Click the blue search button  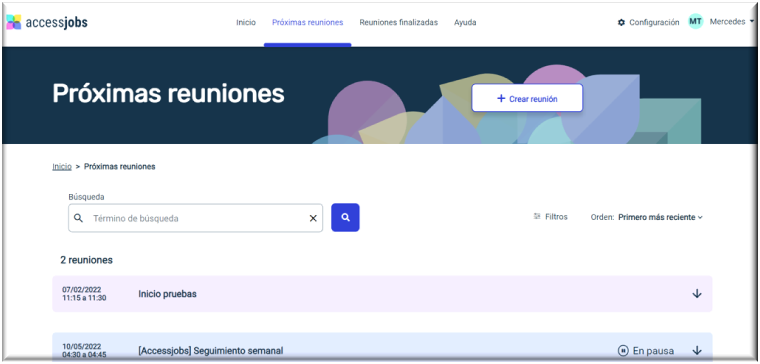tap(345, 218)
